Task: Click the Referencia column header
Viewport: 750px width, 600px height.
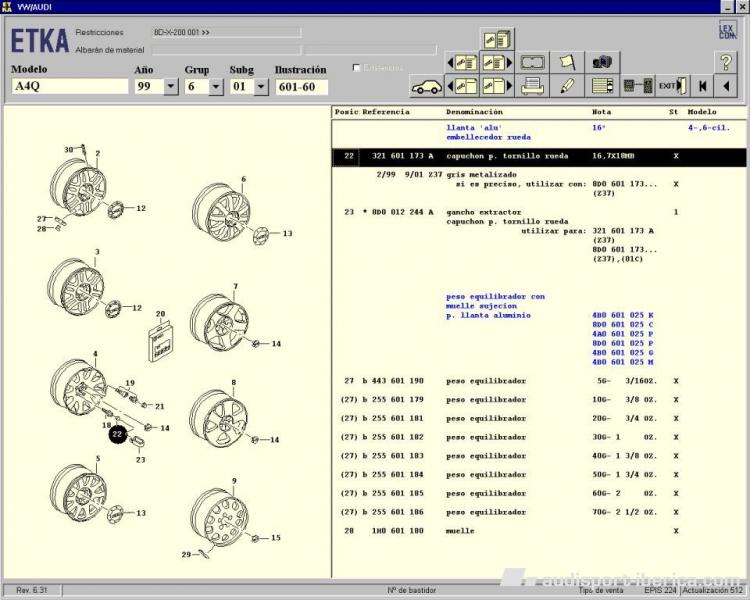Action: (x=386, y=112)
